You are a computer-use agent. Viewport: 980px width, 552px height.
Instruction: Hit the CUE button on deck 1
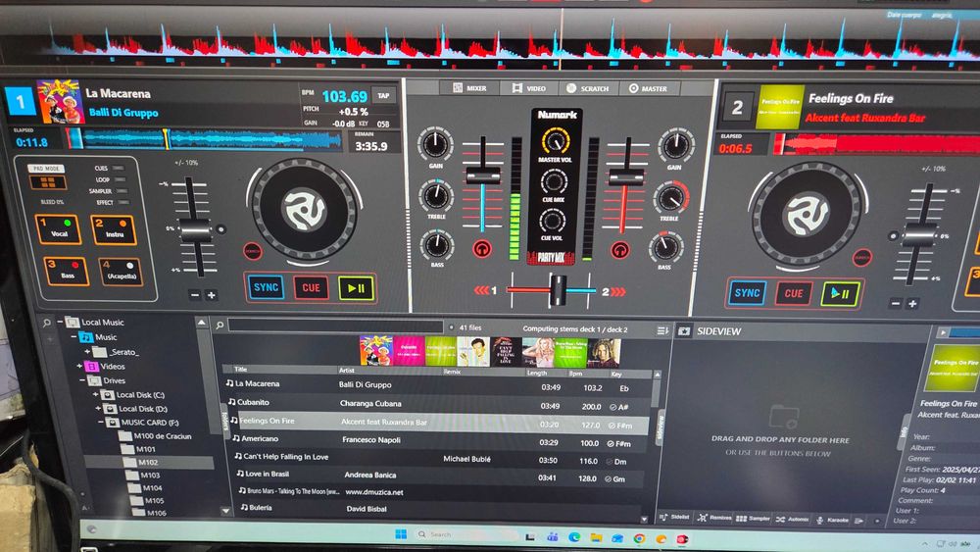coord(311,287)
